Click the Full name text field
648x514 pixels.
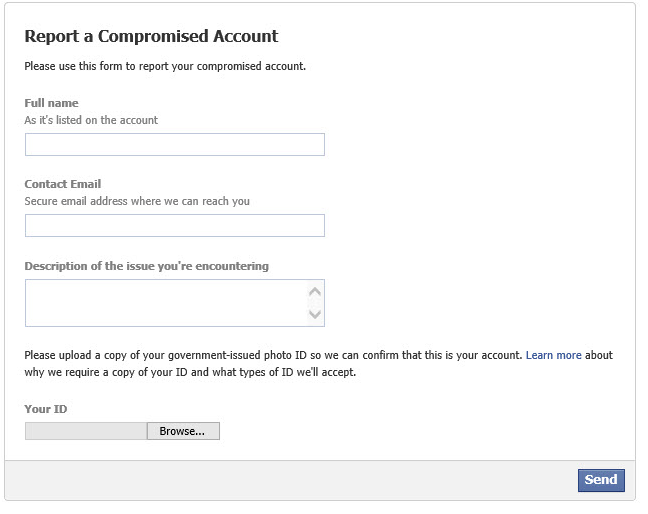pos(175,145)
